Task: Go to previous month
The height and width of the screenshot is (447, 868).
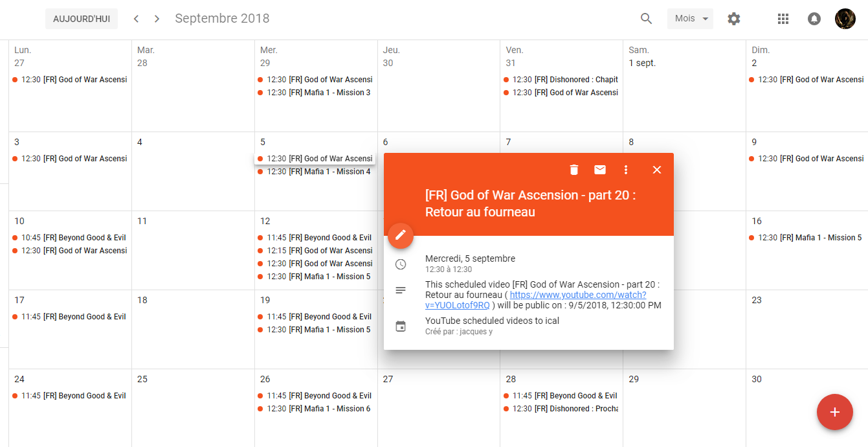Action: pyautogui.click(x=136, y=19)
